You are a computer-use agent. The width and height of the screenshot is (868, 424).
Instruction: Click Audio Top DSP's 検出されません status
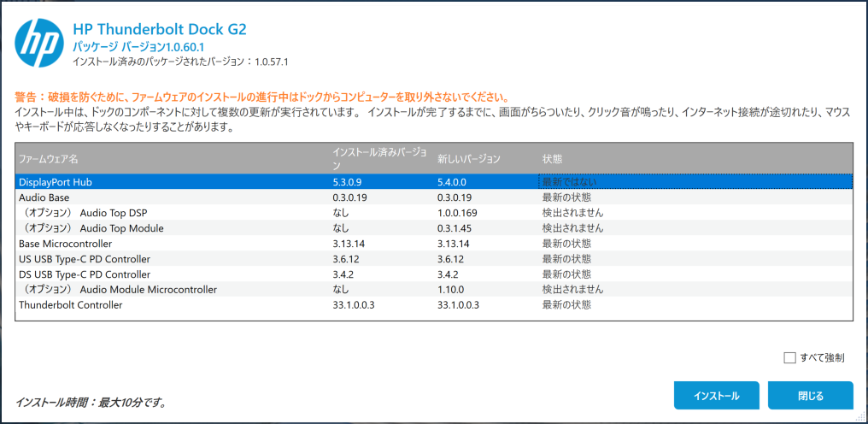(572, 213)
